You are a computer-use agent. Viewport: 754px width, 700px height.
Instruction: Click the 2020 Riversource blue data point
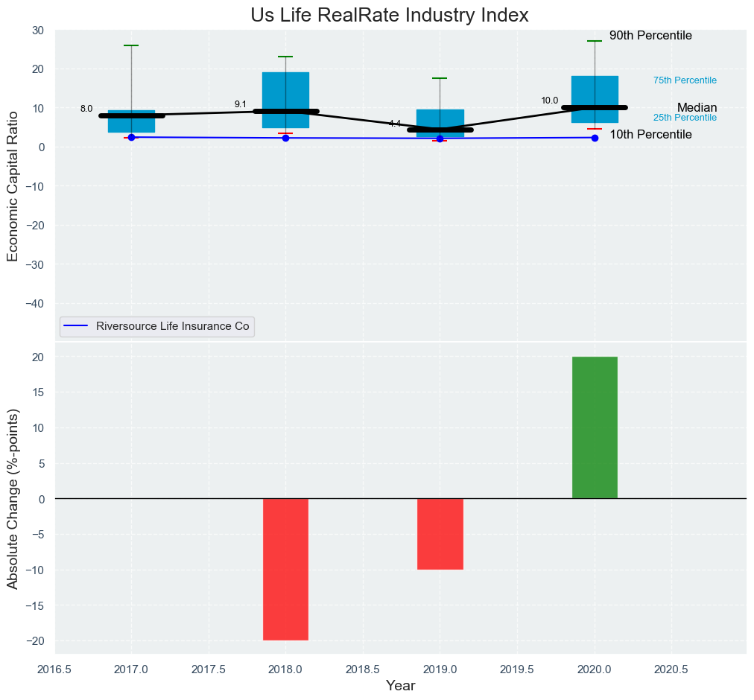[x=595, y=138]
